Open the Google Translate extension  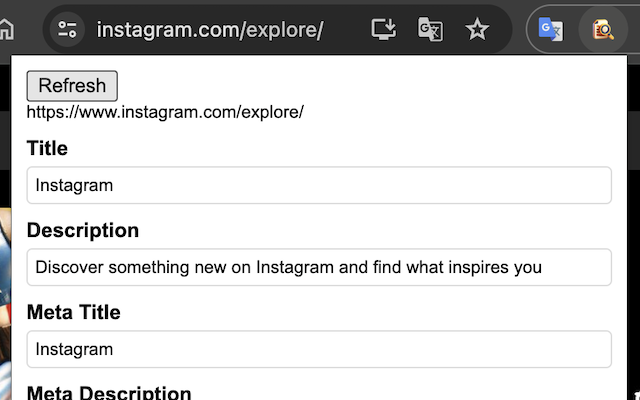(x=551, y=29)
